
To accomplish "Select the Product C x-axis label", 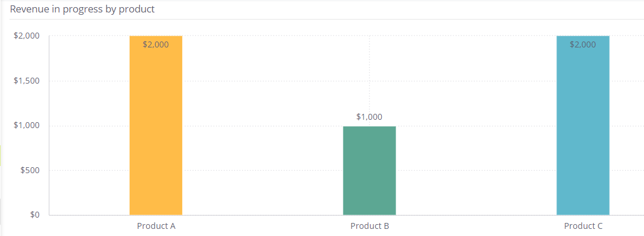I will [x=583, y=226].
